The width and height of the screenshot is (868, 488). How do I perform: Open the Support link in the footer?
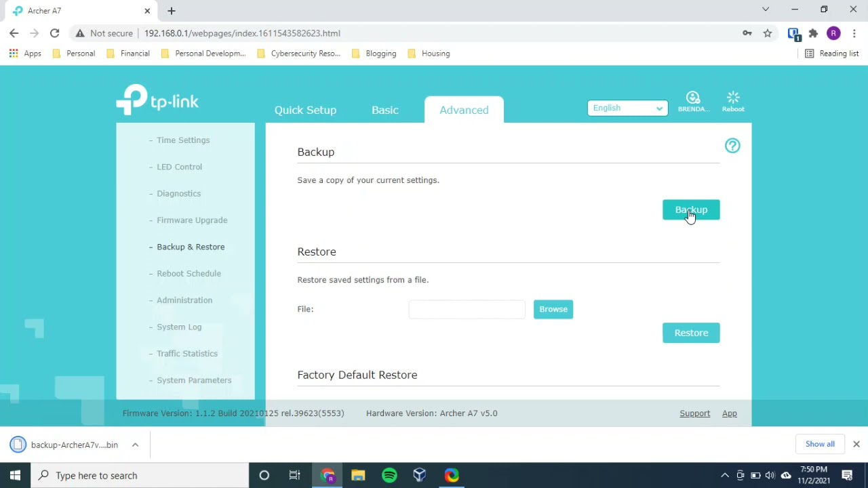coord(694,413)
